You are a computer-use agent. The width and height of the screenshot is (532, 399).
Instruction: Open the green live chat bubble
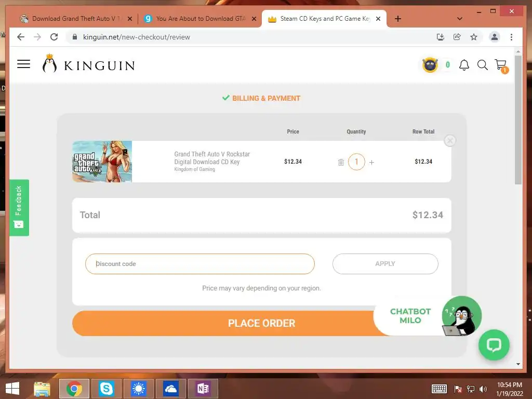(x=494, y=345)
